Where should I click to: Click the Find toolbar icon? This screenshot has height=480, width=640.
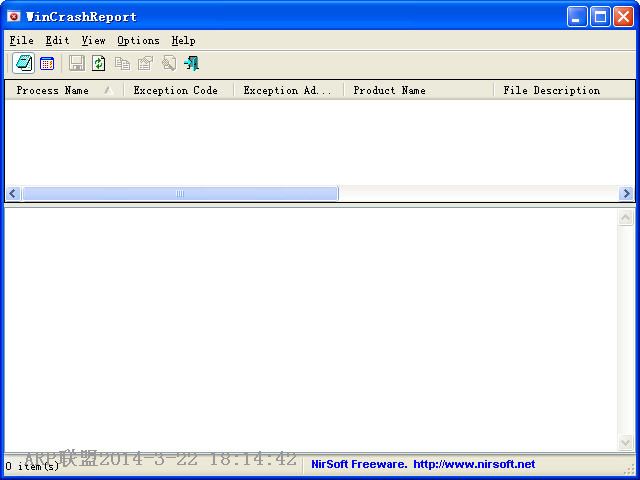pyautogui.click(x=168, y=63)
